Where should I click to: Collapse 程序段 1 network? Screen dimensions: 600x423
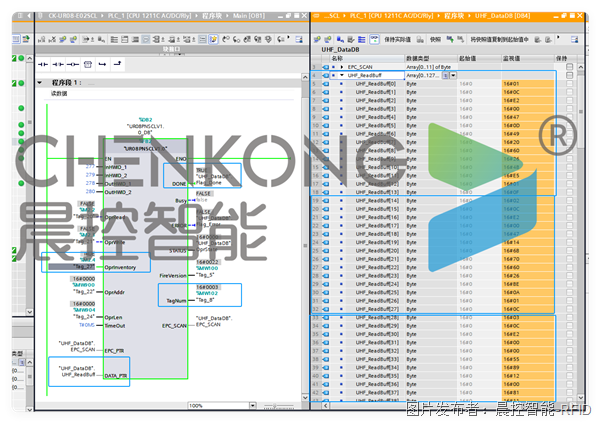[x=39, y=83]
